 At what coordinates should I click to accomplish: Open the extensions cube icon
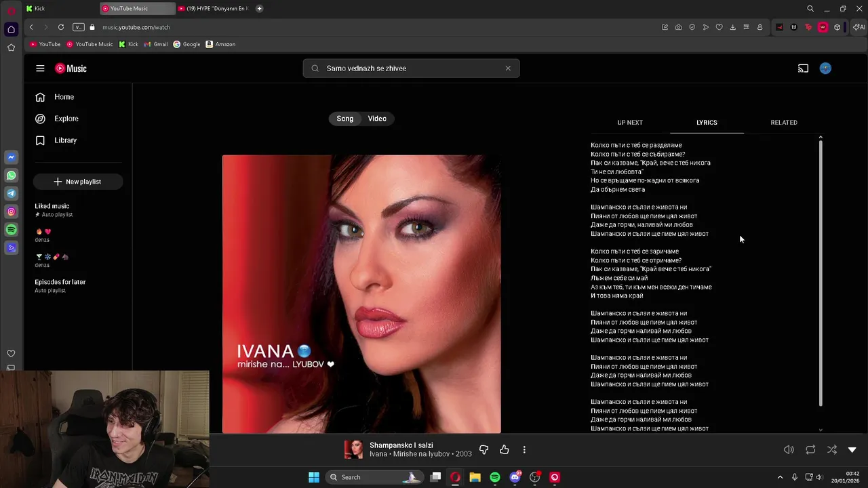click(x=837, y=27)
